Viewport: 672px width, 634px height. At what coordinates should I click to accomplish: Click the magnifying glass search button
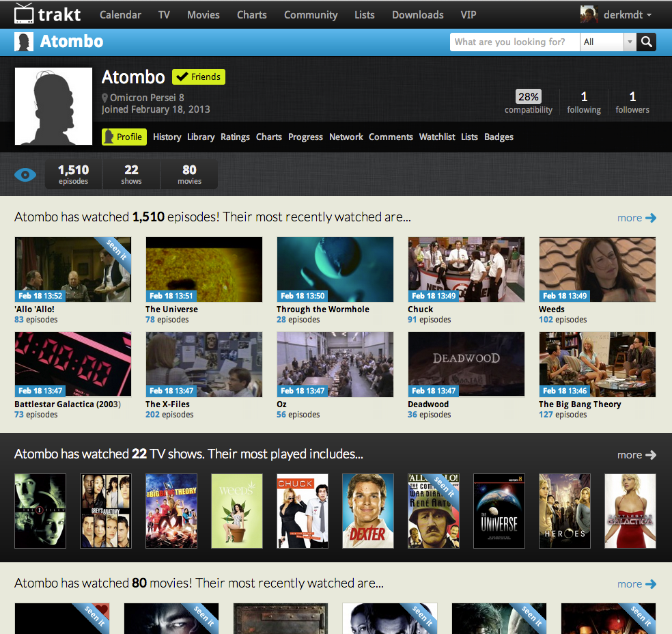click(x=646, y=42)
